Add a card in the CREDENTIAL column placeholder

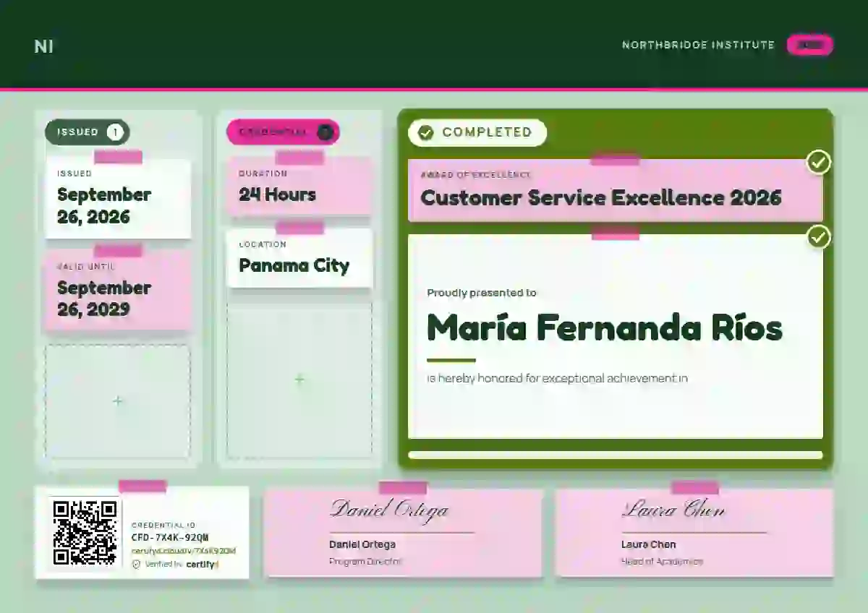point(299,380)
